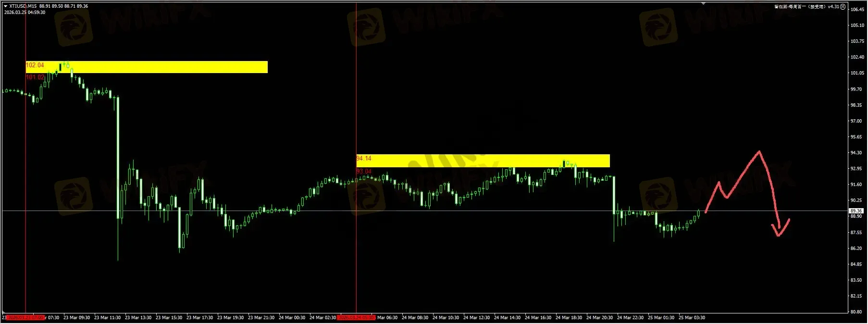
Task: Click the 24 Mar 02:30 time axis label
Action: tap(322, 318)
